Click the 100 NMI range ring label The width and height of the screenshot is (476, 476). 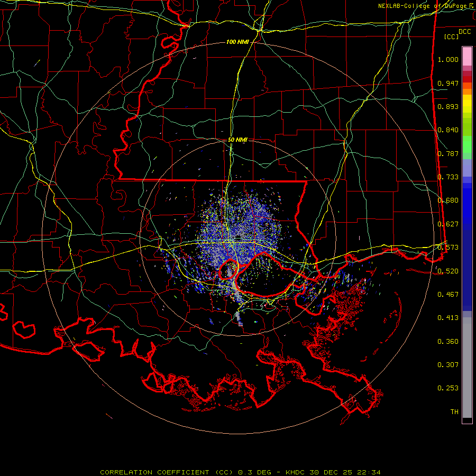[x=237, y=42]
